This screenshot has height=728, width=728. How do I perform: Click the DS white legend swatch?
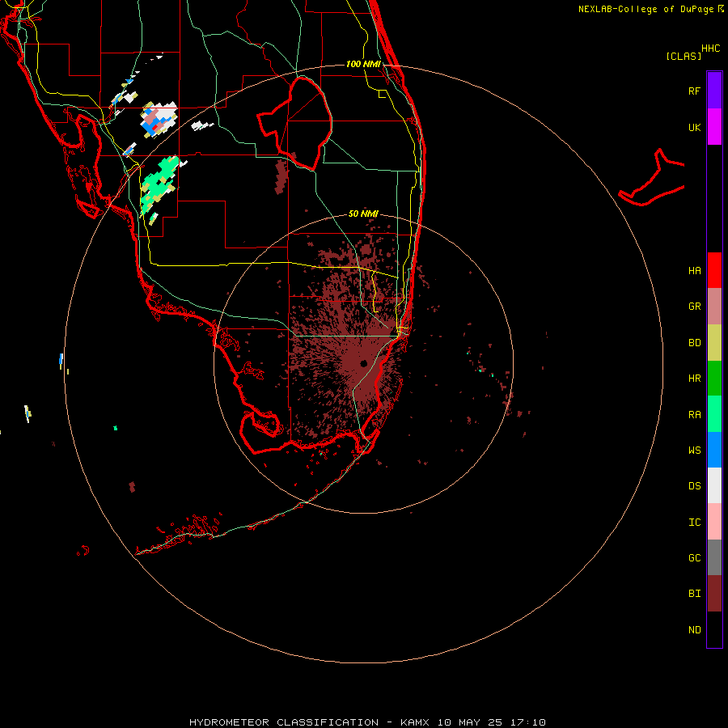point(714,485)
